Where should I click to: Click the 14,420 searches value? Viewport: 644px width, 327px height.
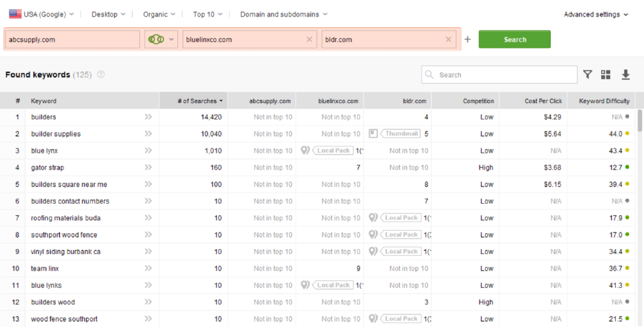pos(211,117)
